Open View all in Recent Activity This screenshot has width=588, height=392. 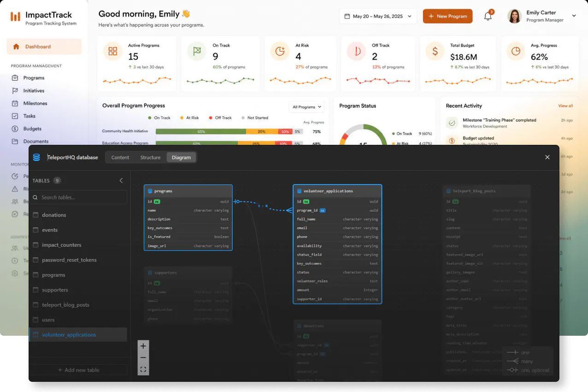click(565, 106)
